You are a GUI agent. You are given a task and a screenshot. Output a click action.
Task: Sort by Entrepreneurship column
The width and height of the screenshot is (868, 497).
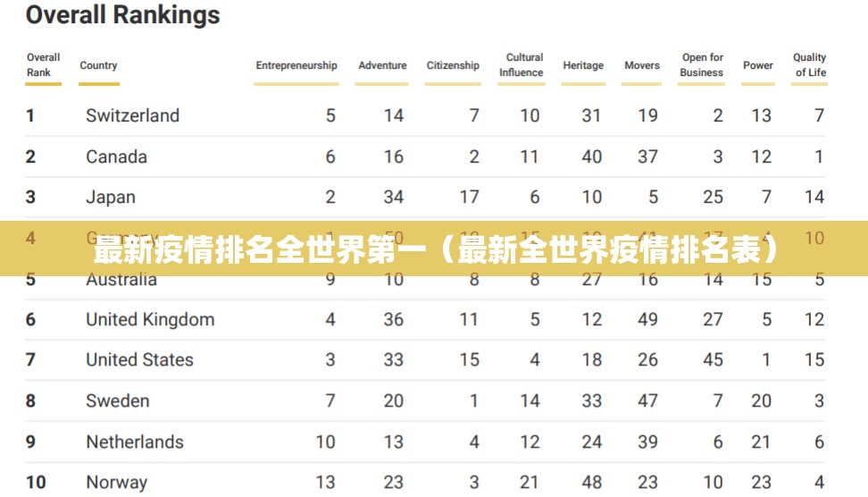tap(296, 65)
